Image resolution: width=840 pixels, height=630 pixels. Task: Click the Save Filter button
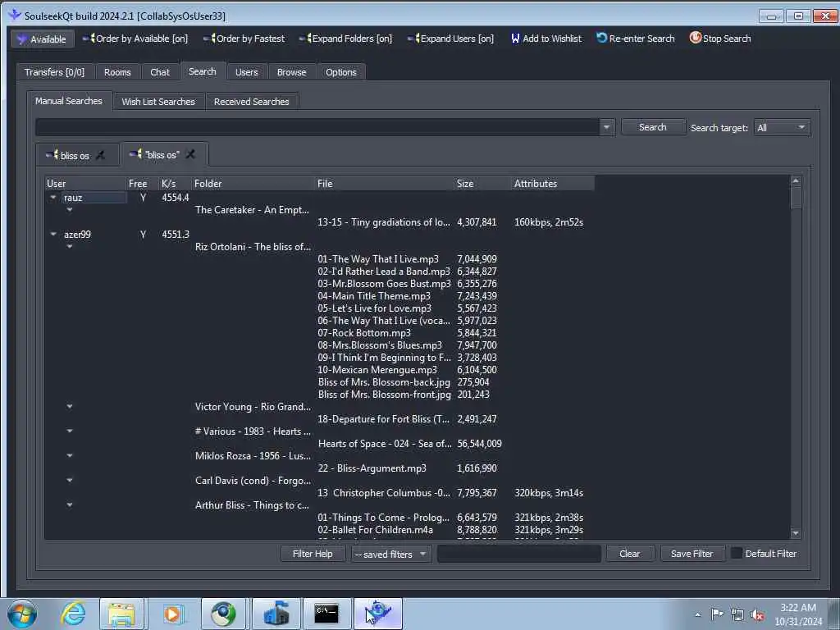(x=692, y=554)
